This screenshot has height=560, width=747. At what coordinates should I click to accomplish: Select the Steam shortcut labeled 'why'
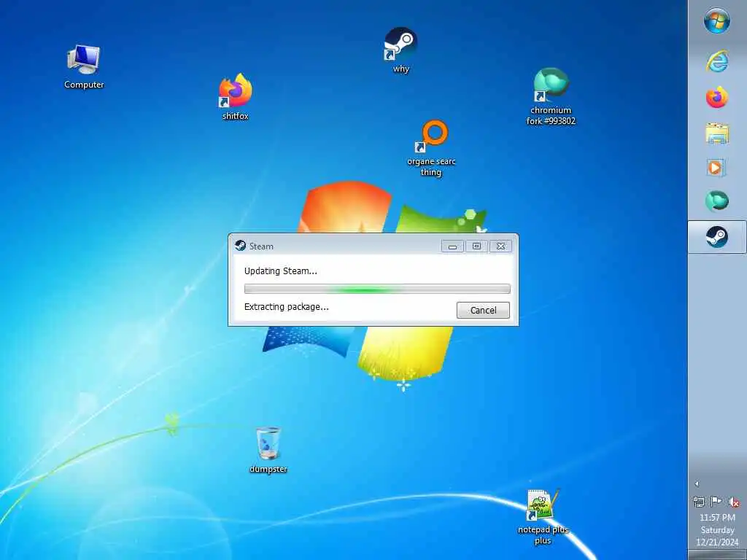pos(400,50)
